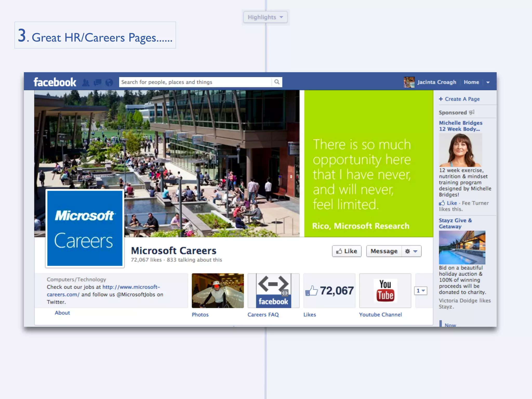Click the Microsoft Careers profile logo
Image resolution: width=532 pixels, height=399 pixels.
(85, 228)
